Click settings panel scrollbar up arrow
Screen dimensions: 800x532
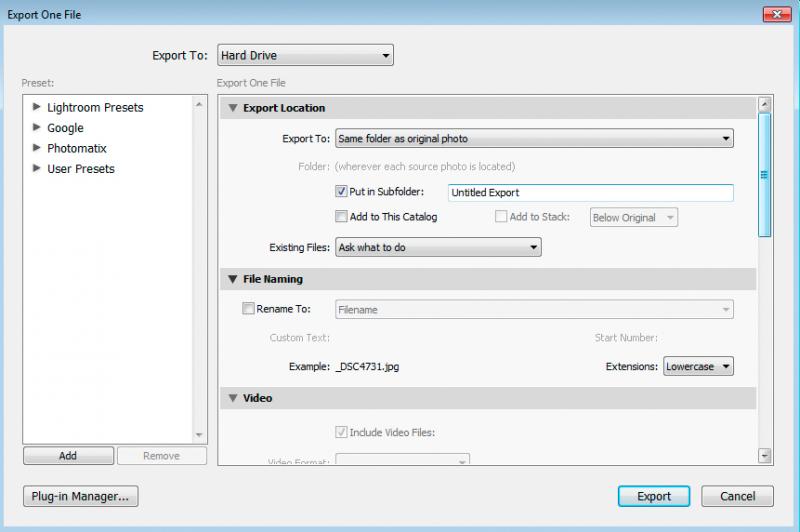764,105
